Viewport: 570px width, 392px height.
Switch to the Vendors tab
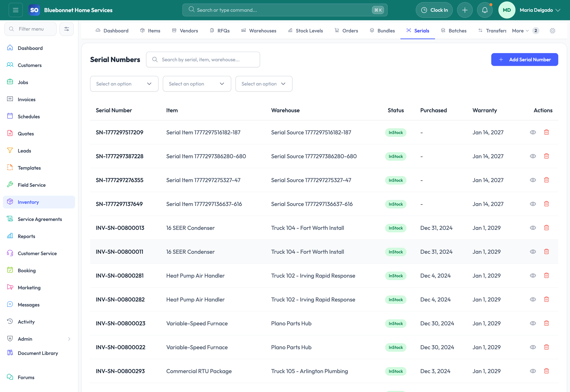pyautogui.click(x=185, y=31)
